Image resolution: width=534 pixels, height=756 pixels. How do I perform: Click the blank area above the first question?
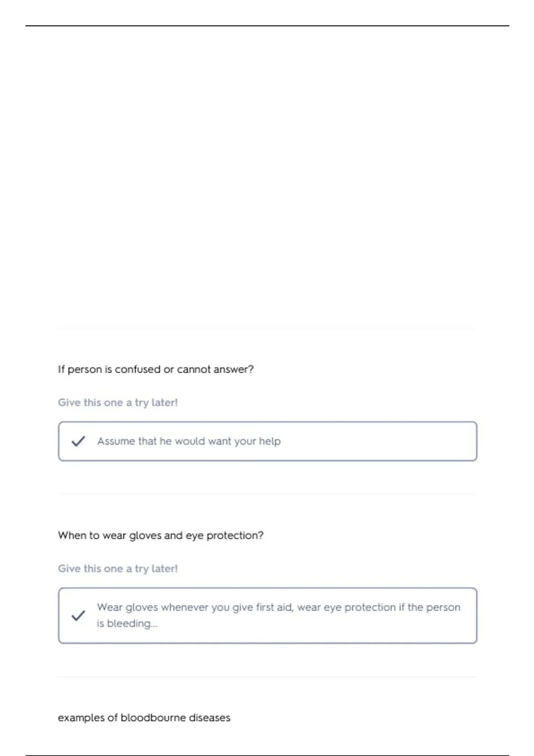(267, 178)
